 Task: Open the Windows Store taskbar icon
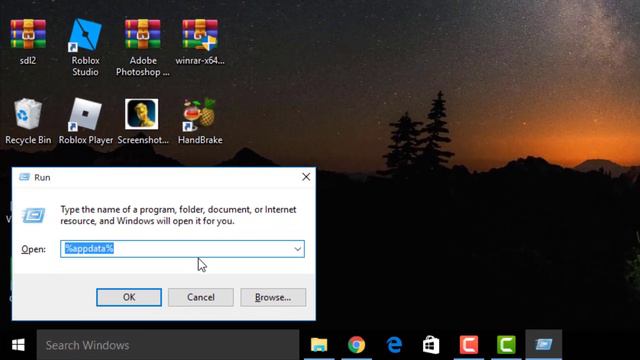[431, 345]
